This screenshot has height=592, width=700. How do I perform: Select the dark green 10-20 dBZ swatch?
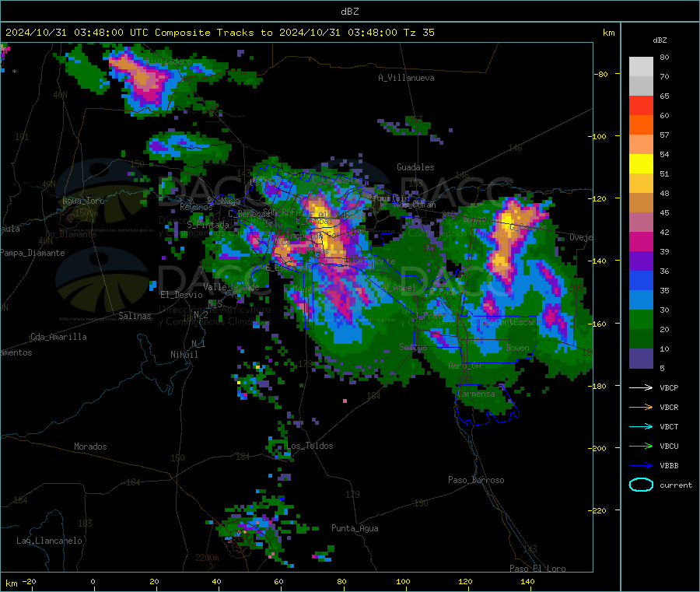tap(641, 339)
